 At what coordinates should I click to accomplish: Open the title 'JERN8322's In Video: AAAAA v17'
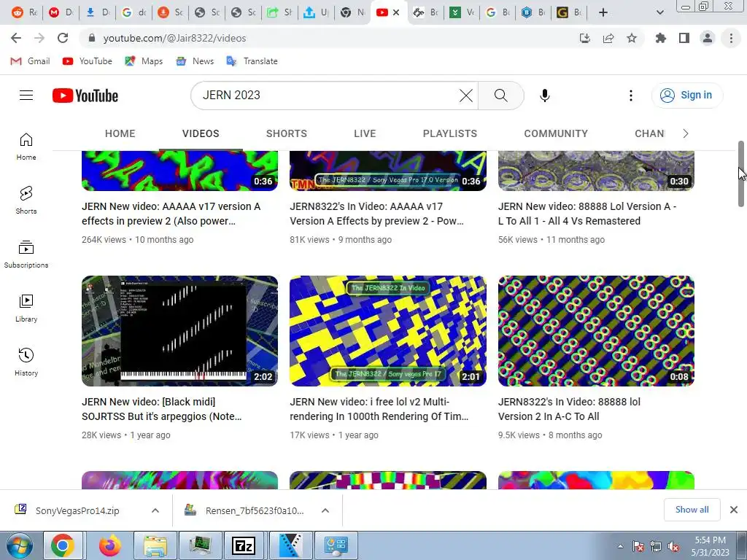pyautogui.click(x=376, y=214)
